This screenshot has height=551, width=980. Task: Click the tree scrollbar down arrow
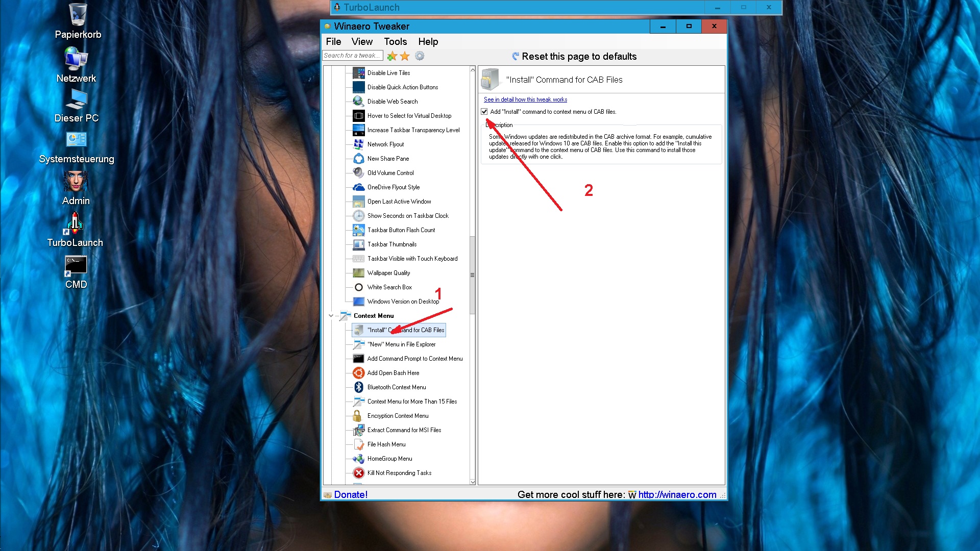[473, 482]
